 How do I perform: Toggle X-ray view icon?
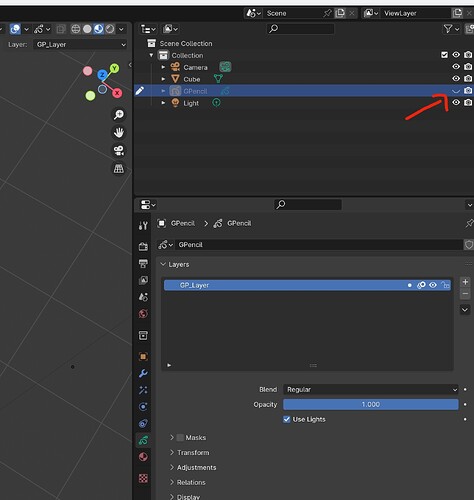click(x=61, y=29)
